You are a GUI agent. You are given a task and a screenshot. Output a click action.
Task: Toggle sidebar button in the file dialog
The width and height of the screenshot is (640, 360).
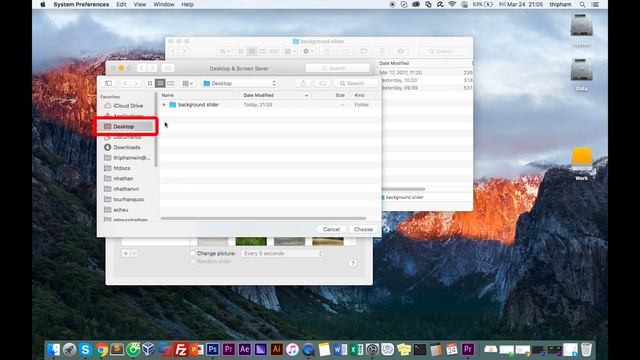pos(108,83)
